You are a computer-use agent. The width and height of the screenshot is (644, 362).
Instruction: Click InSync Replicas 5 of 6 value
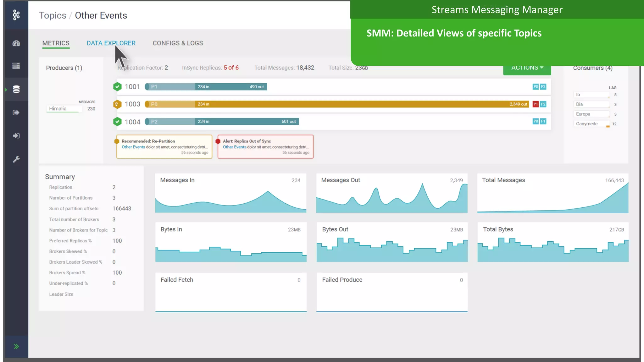[x=231, y=68]
